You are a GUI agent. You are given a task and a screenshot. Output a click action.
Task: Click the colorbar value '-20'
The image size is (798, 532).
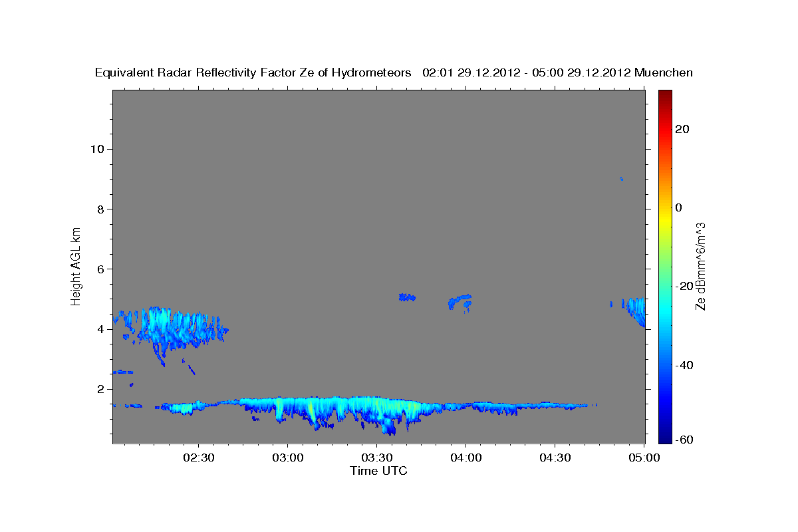tap(683, 287)
